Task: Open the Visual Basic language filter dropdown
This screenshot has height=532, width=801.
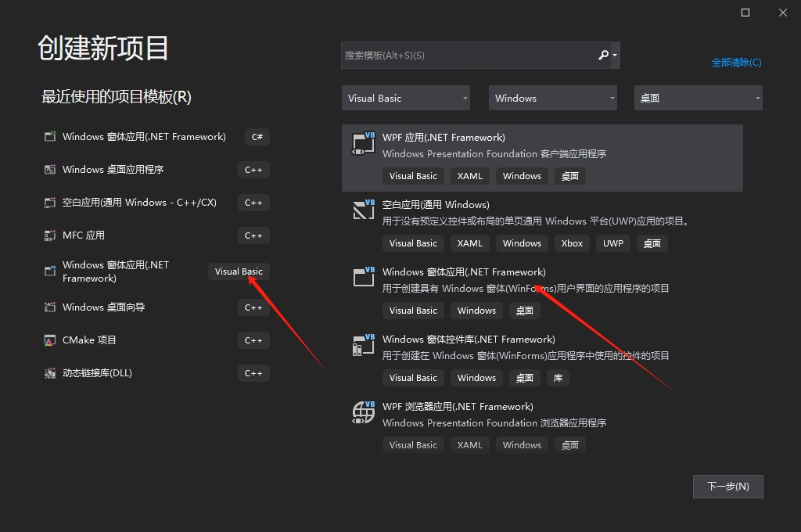Action: 406,98
